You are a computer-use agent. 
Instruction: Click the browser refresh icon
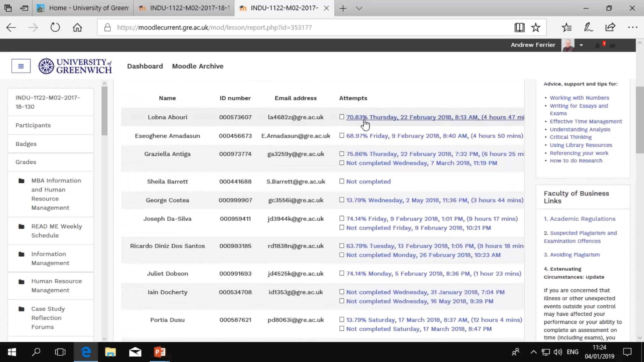(x=55, y=27)
